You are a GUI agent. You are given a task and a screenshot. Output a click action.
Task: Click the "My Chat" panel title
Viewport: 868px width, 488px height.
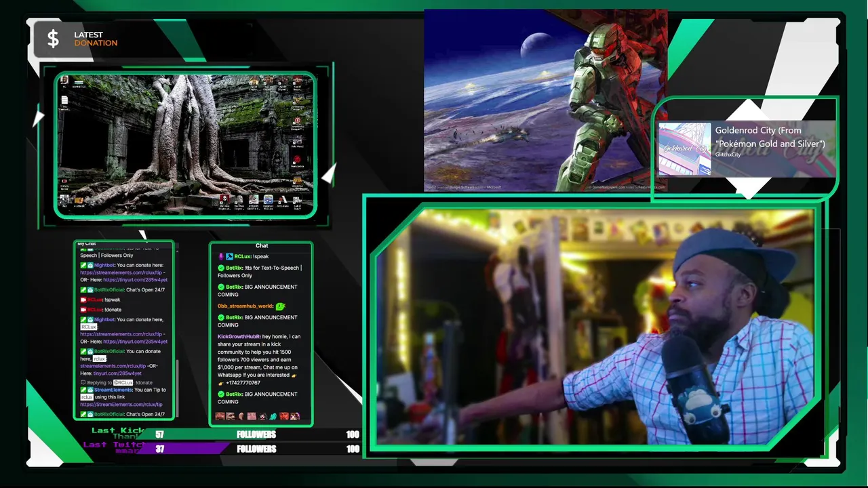pos(86,243)
